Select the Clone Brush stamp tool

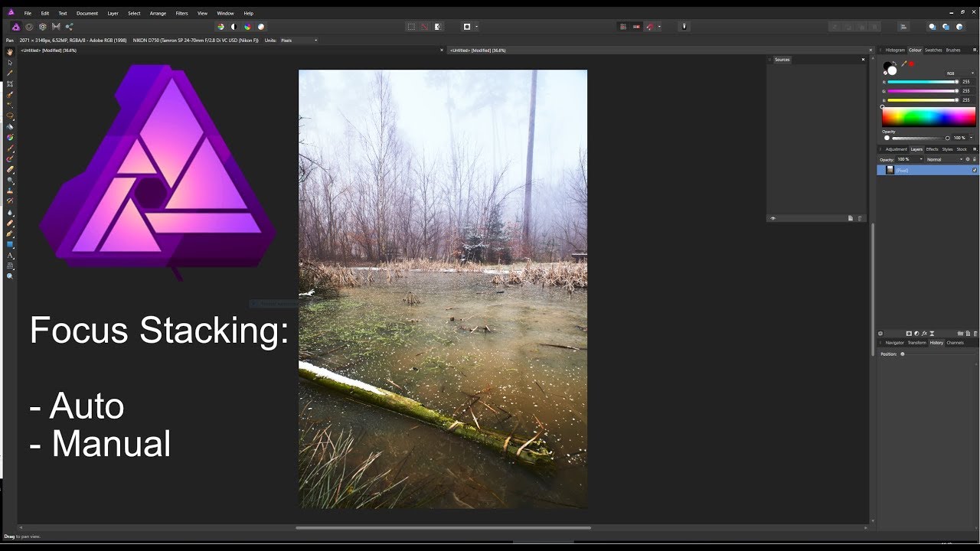pos(10,191)
